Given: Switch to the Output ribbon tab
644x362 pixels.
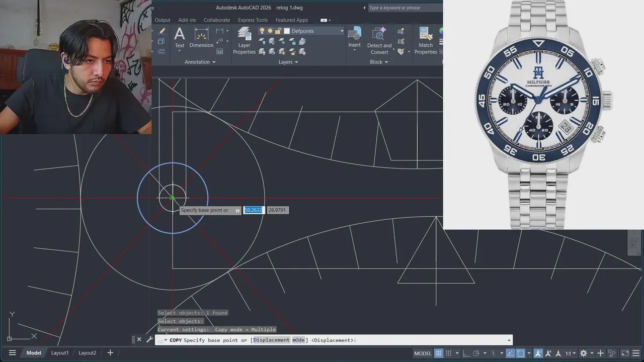Looking at the screenshot, I should [162, 20].
